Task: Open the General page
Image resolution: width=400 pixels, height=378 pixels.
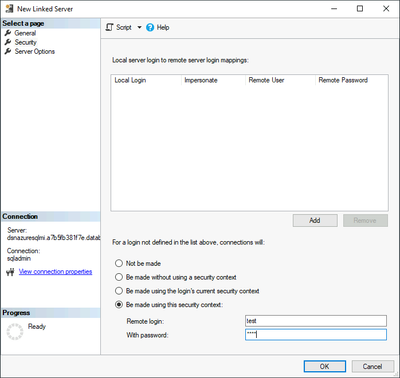Action: [x=25, y=33]
